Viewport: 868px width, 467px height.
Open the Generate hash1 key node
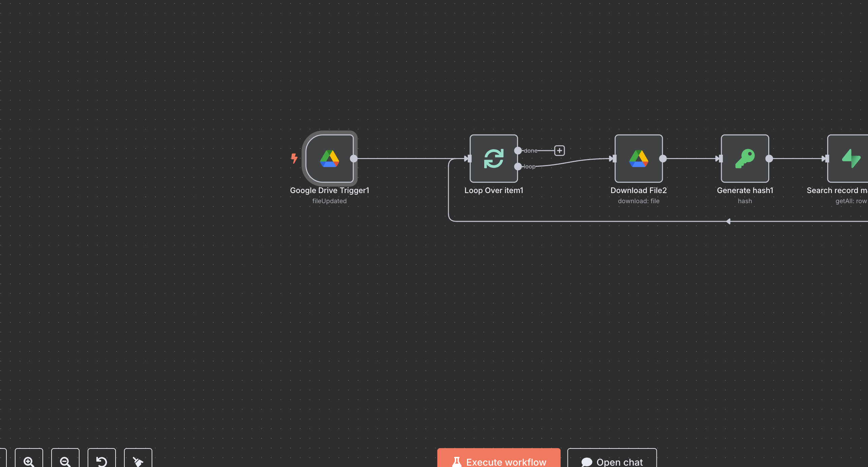click(745, 158)
